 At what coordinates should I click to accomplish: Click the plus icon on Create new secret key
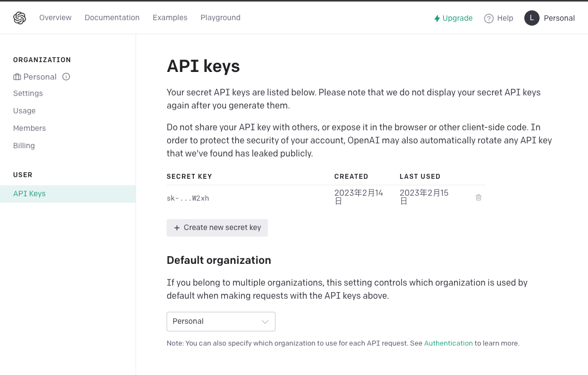176,228
